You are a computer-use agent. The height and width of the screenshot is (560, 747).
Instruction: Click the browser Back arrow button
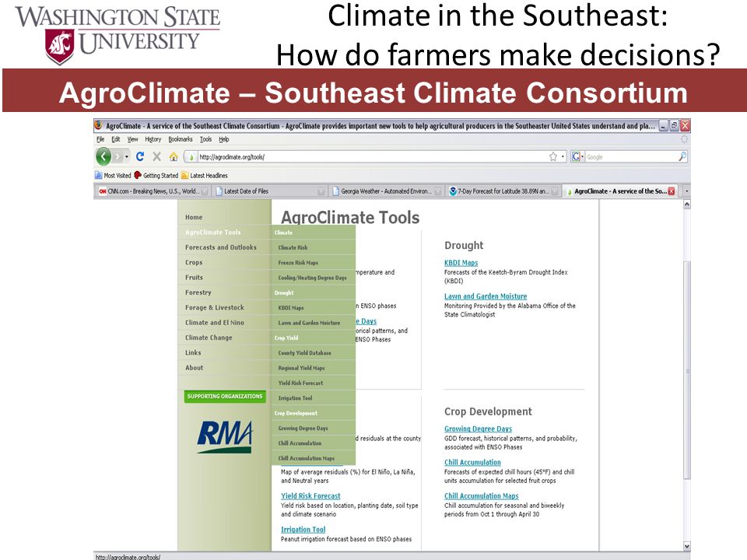click(x=103, y=156)
